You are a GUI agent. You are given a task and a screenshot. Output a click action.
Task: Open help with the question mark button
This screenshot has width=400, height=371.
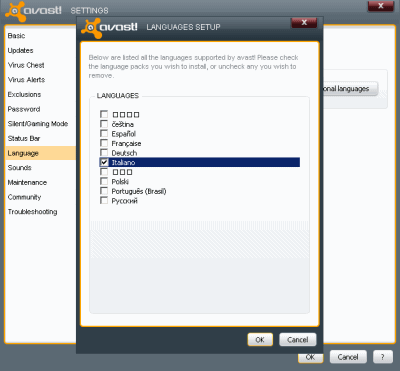point(383,357)
